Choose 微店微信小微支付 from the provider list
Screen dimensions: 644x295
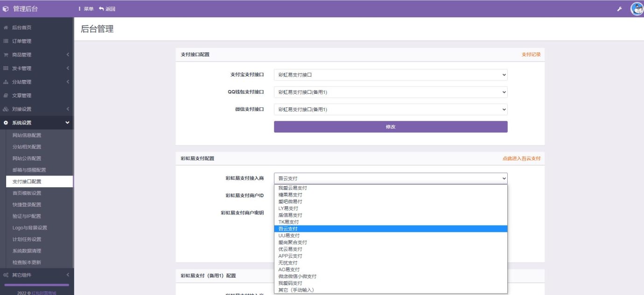point(391,276)
